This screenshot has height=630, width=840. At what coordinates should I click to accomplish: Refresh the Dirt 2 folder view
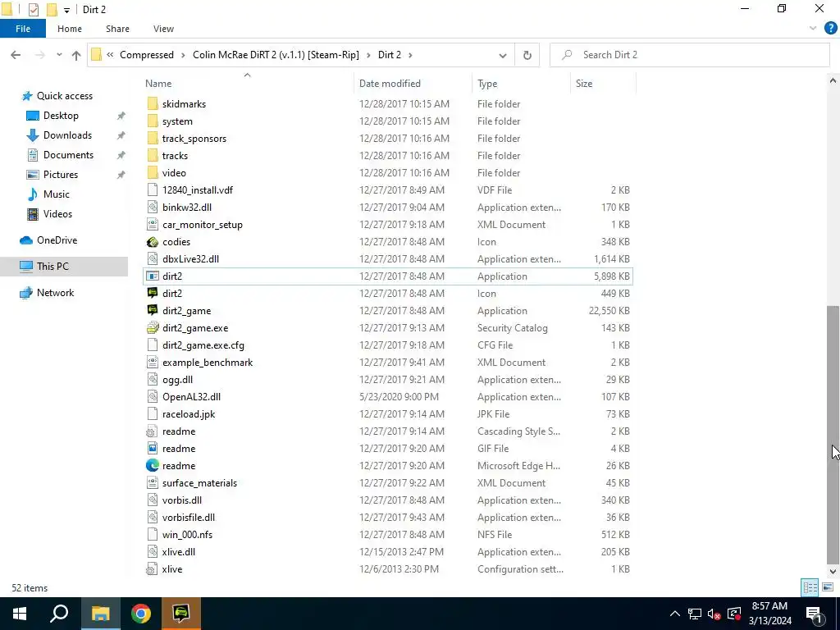click(527, 55)
